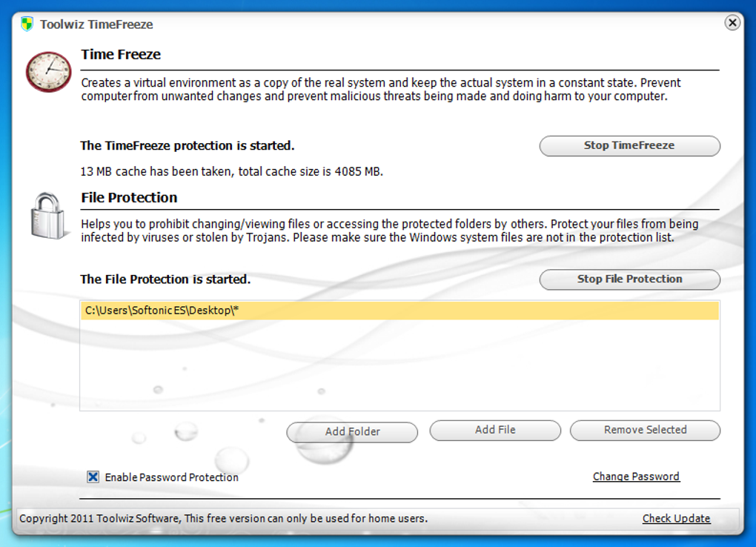The image size is (756, 547).
Task: Stop the TimeFreeze protection
Action: pyautogui.click(x=629, y=146)
